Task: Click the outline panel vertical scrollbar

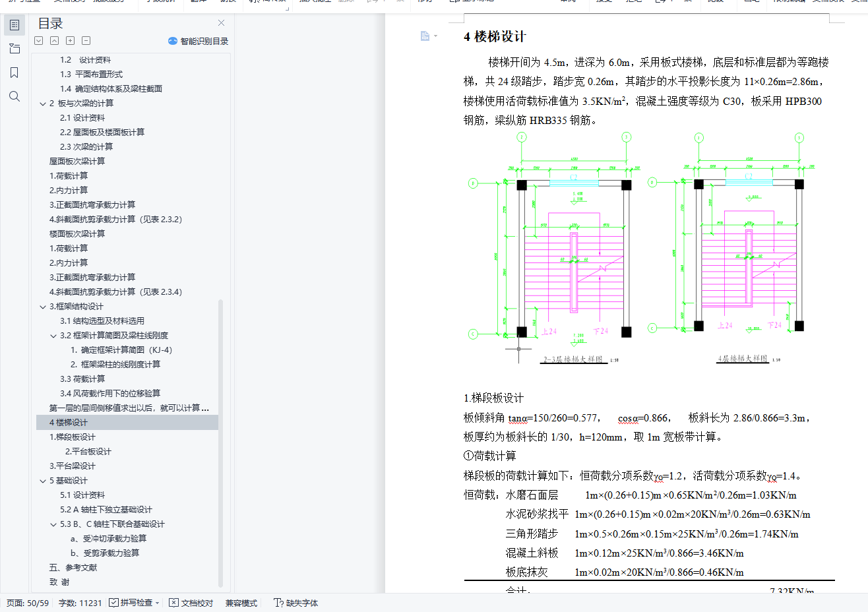Action: (220, 444)
